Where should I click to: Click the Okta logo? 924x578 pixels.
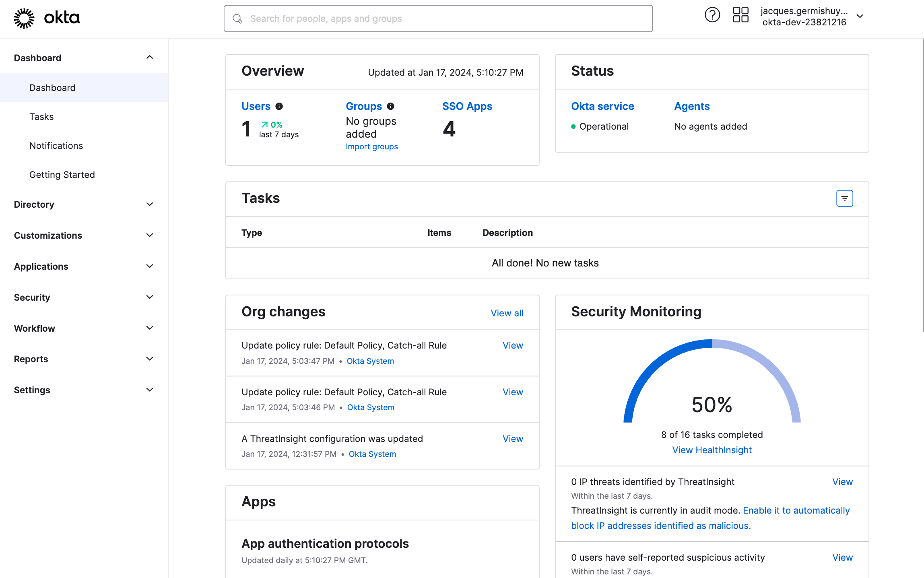(x=47, y=18)
